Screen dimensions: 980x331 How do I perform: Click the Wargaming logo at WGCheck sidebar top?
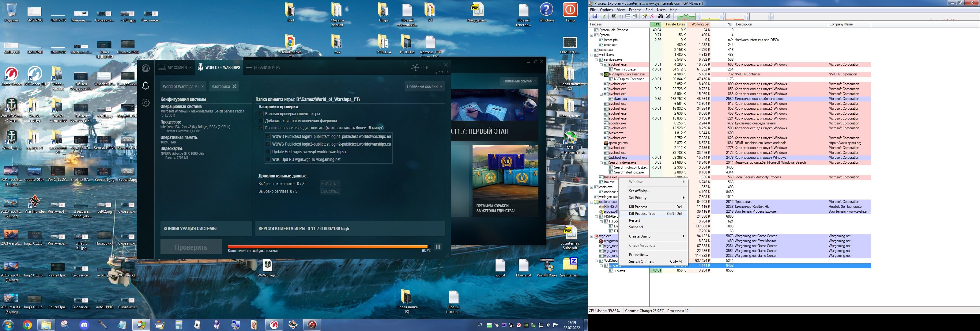pos(146,68)
